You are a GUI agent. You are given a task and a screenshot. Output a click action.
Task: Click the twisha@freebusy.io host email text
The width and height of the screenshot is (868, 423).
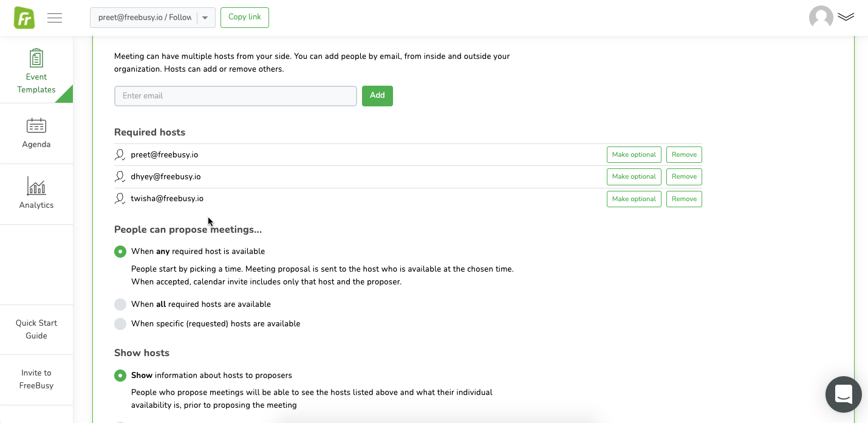pos(167,199)
